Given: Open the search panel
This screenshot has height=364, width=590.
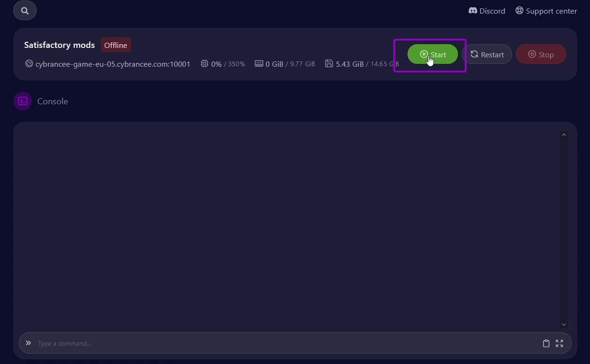Looking at the screenshot, I should 24,10.
